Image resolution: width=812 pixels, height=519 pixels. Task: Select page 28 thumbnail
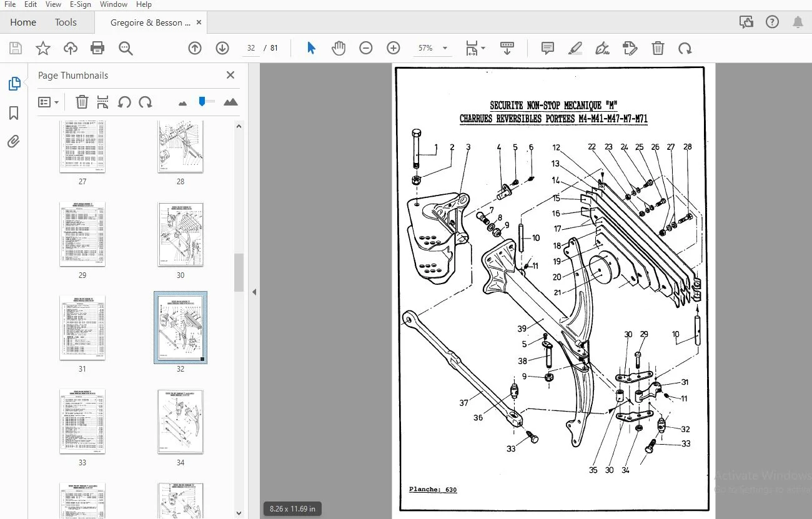(x=181, y=147)
